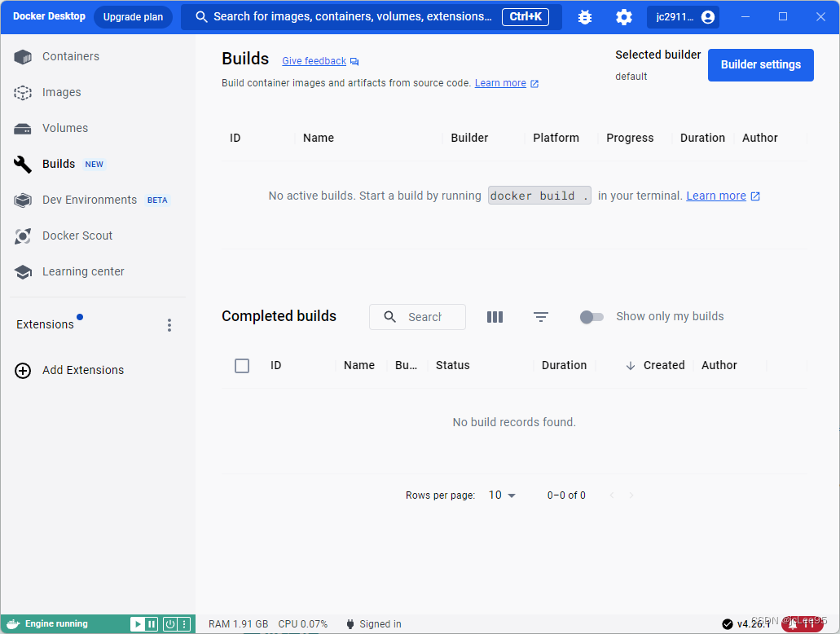Click the whale Engine running icon
840x634 pixels.
(x=13, y=624)
